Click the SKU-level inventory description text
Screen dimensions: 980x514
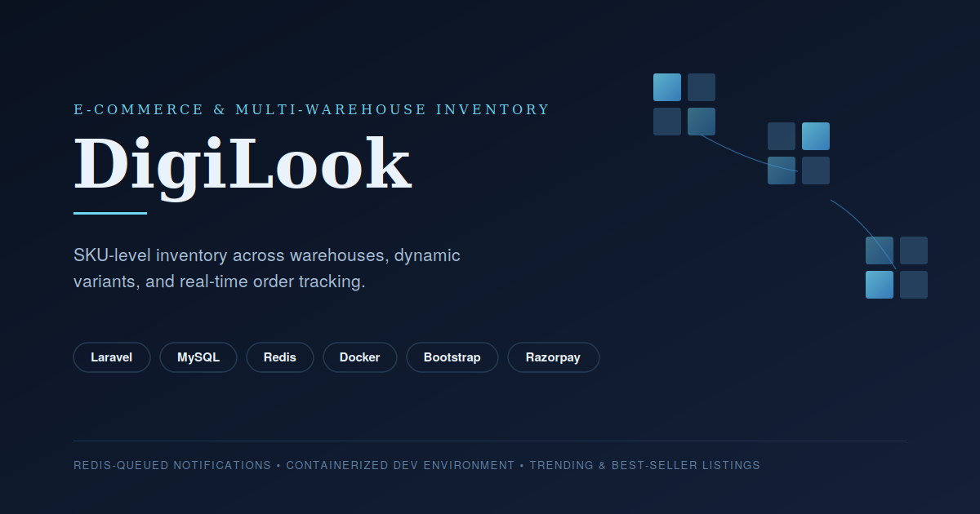(x=267, y=268)
